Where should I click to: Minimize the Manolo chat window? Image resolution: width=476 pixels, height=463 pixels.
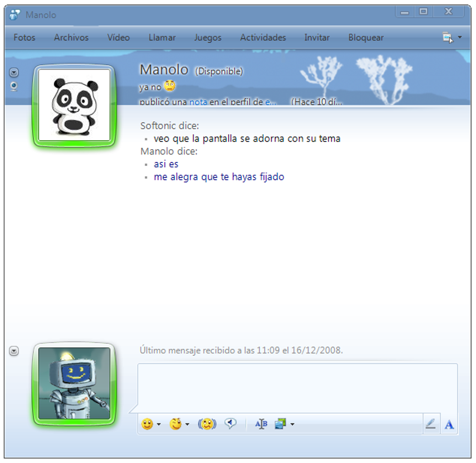405,12
